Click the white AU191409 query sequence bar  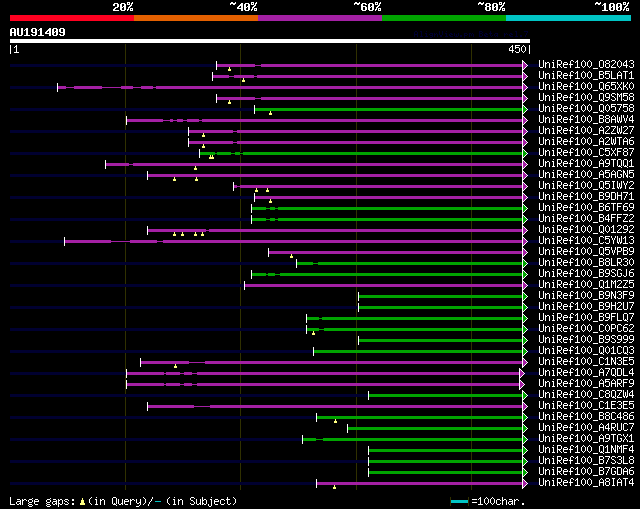point(270,41)
